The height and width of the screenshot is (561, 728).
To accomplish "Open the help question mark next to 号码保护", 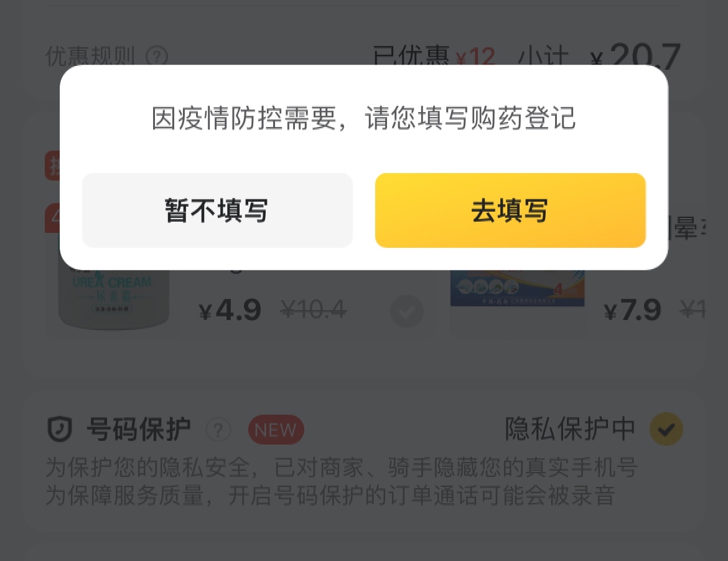I will point(218,430).
